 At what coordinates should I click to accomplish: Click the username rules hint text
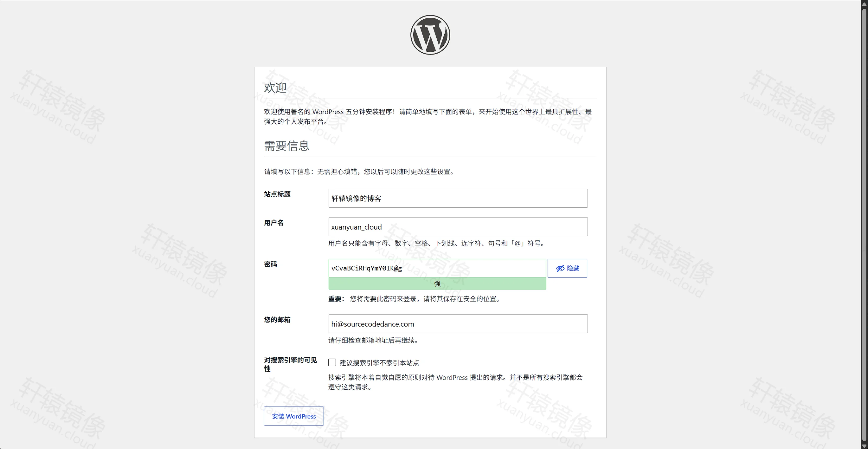[436, 244]
